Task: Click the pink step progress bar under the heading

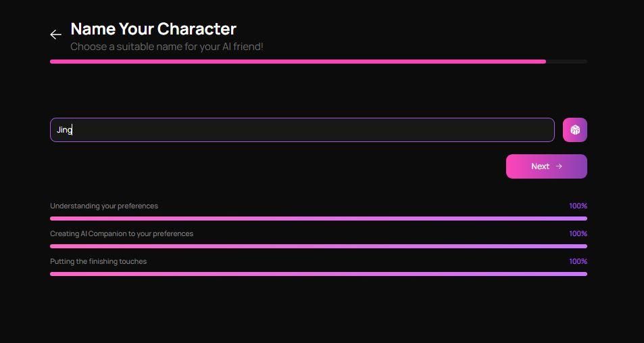Action: pos(297,62)
